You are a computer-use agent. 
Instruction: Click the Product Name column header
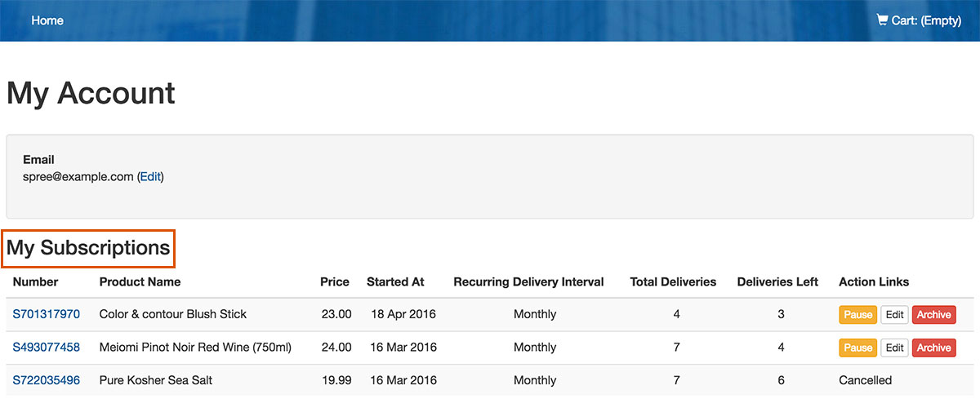140,281
